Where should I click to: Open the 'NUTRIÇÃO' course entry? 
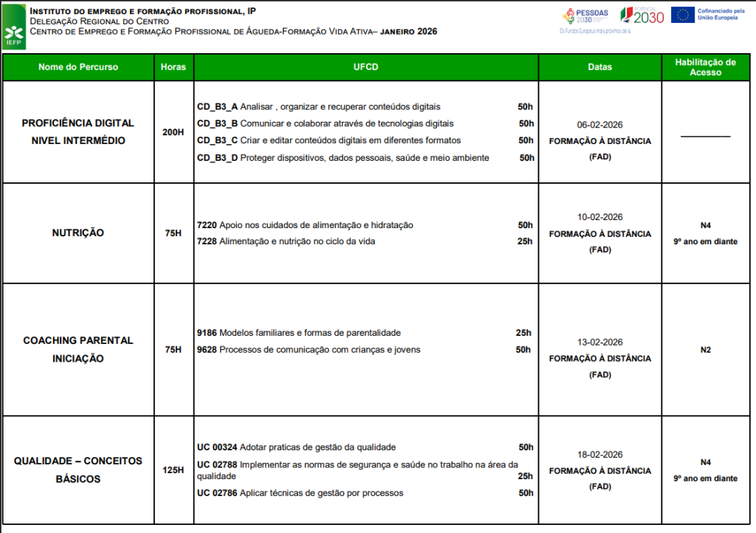78,233
